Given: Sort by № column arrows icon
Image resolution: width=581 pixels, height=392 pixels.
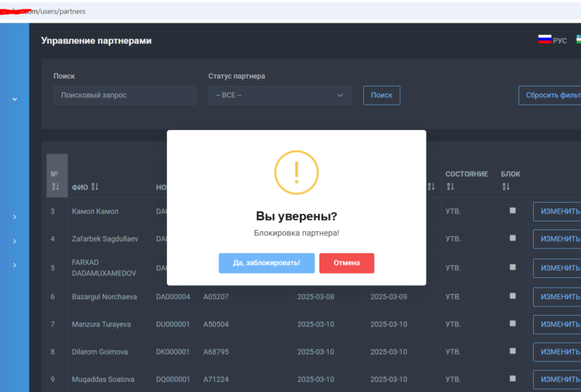Looking at the screenshot, I should coord(55,187).
